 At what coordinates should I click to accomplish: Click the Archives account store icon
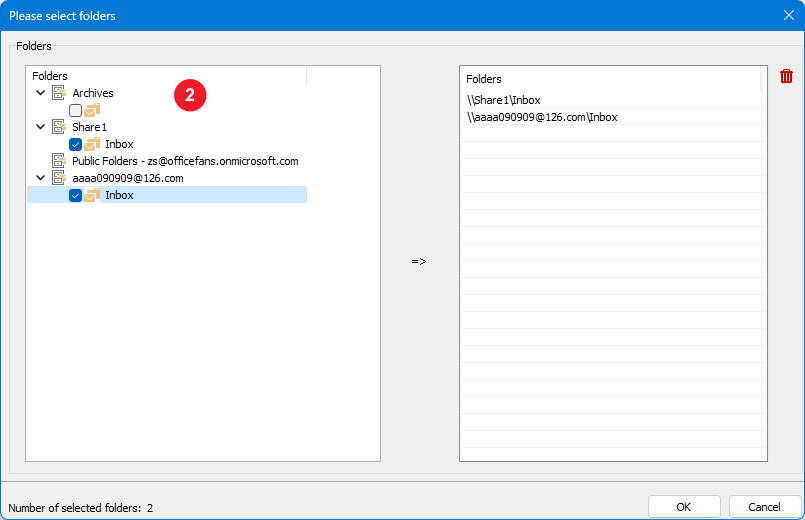coord(59,93)
